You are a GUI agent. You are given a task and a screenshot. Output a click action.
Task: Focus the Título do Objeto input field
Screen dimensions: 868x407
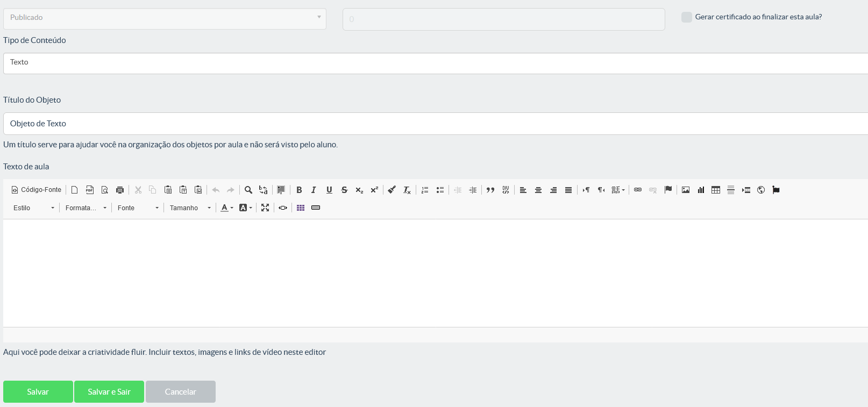pos(436,124)
